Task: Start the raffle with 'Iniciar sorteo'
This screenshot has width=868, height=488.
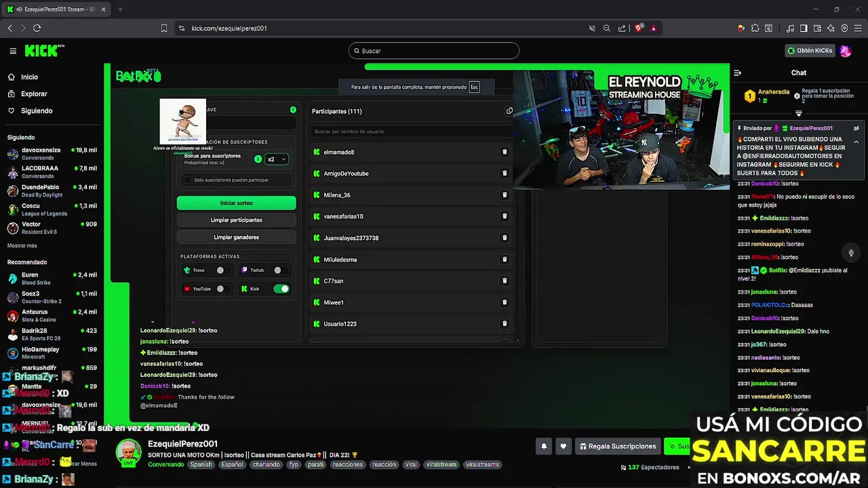Action: point(236,203)
